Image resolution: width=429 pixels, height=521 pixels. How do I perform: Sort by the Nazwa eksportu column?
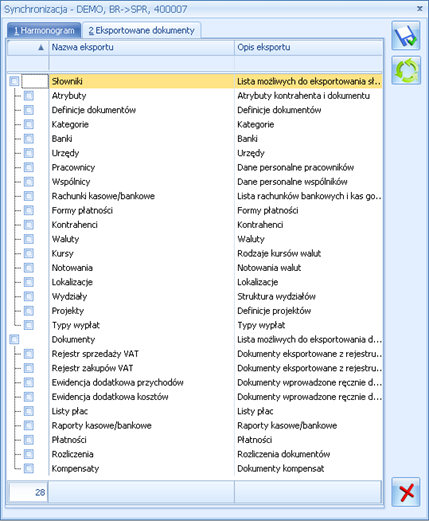point(142,47)
